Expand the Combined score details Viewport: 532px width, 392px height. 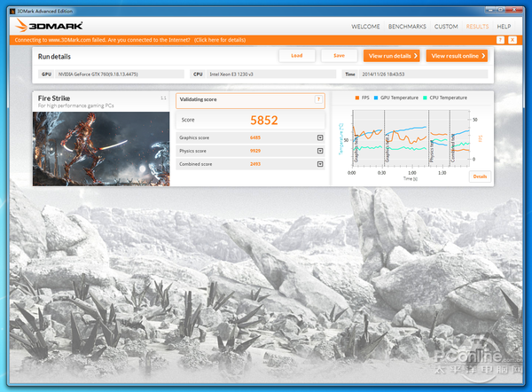click(320, 164)
